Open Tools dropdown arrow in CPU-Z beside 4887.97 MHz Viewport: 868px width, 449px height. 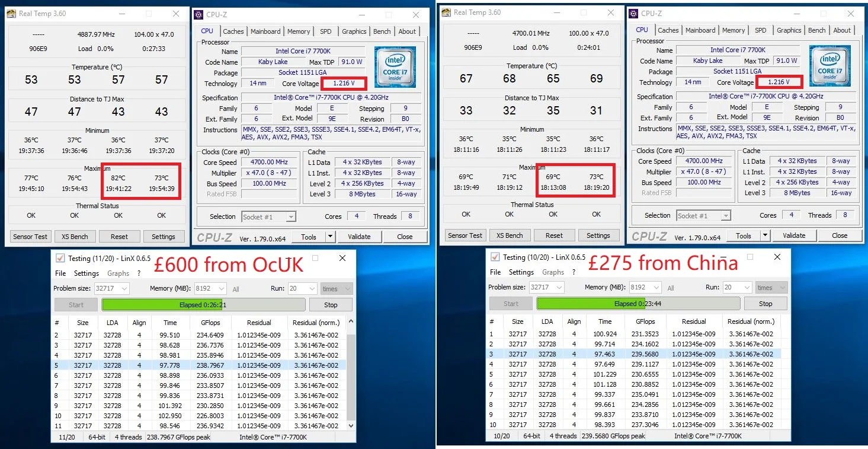coord(330,237)
